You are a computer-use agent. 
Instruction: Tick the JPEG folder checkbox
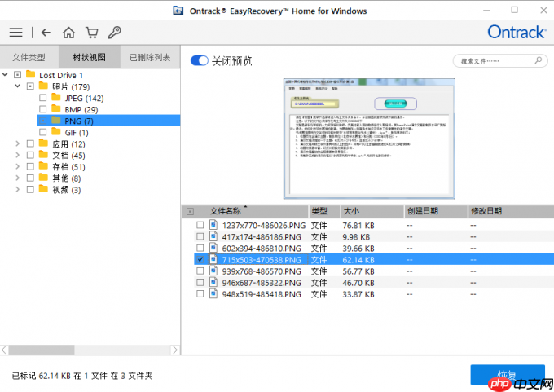(43, 98)
